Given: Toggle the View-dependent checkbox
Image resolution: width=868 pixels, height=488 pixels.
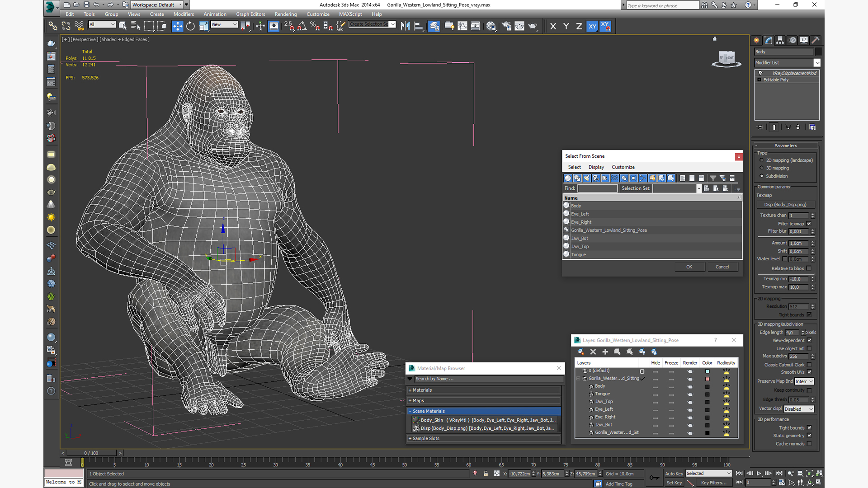Looking at the screenshot, I should tap(809, 340).
